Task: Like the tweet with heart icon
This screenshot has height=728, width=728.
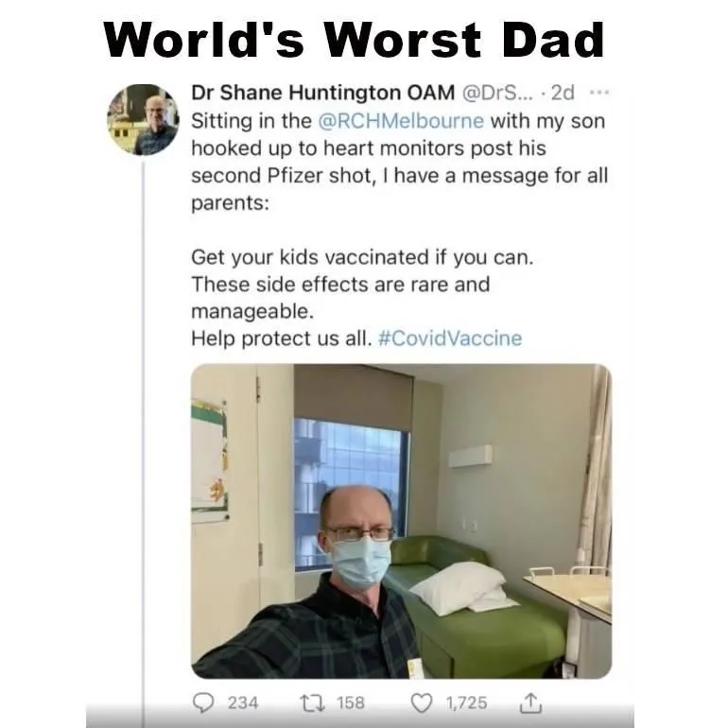Action: pyautogui.click(x=422, y=702)
